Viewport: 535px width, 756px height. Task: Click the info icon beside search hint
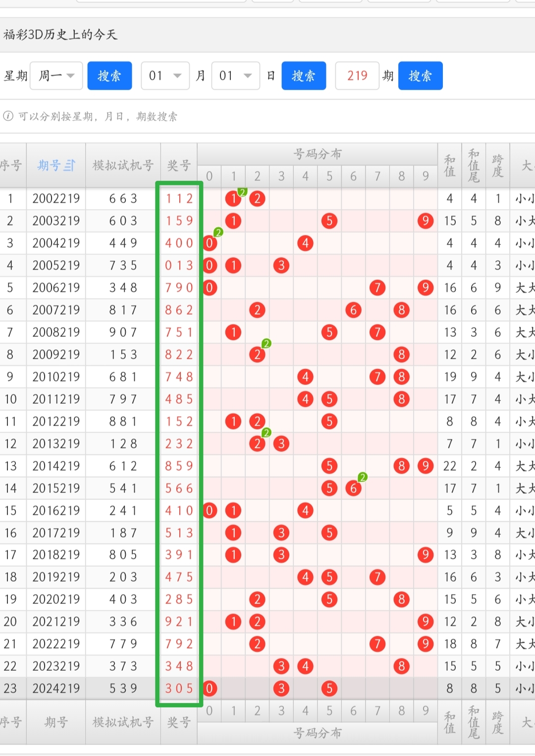8,116
